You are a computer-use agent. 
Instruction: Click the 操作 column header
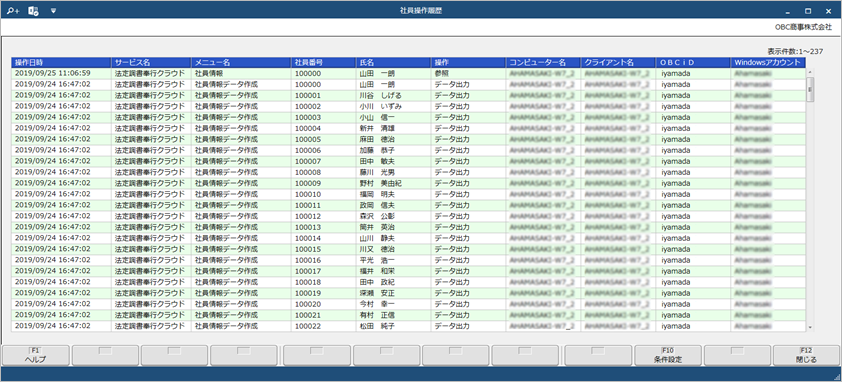coord(468,62)
